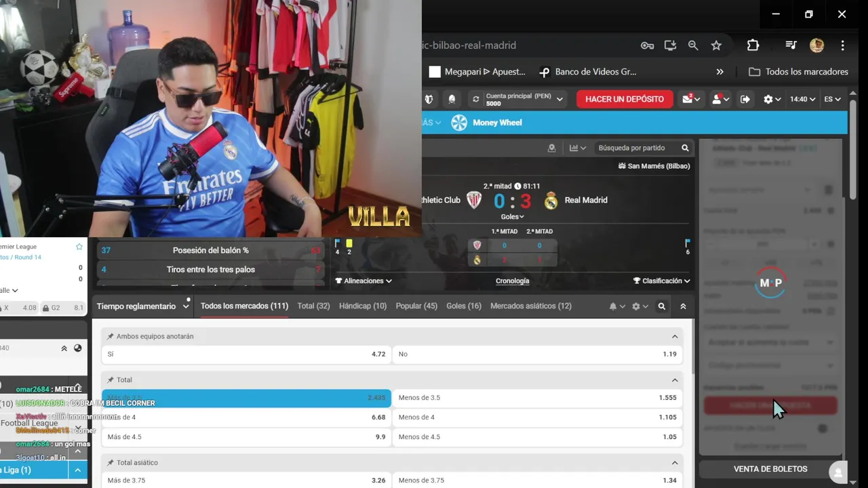
Task: Click the rocket icon in site header
Action: click(452, 99)
